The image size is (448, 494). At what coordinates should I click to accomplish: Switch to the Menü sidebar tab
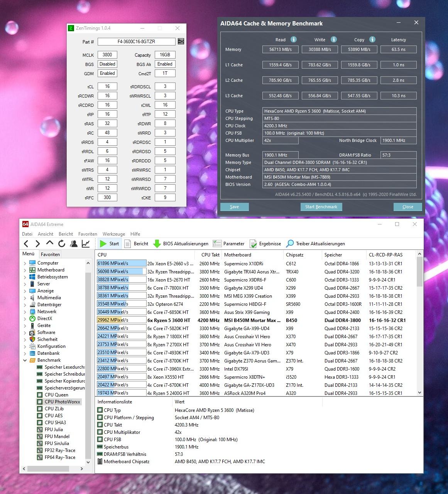[29, 254]
